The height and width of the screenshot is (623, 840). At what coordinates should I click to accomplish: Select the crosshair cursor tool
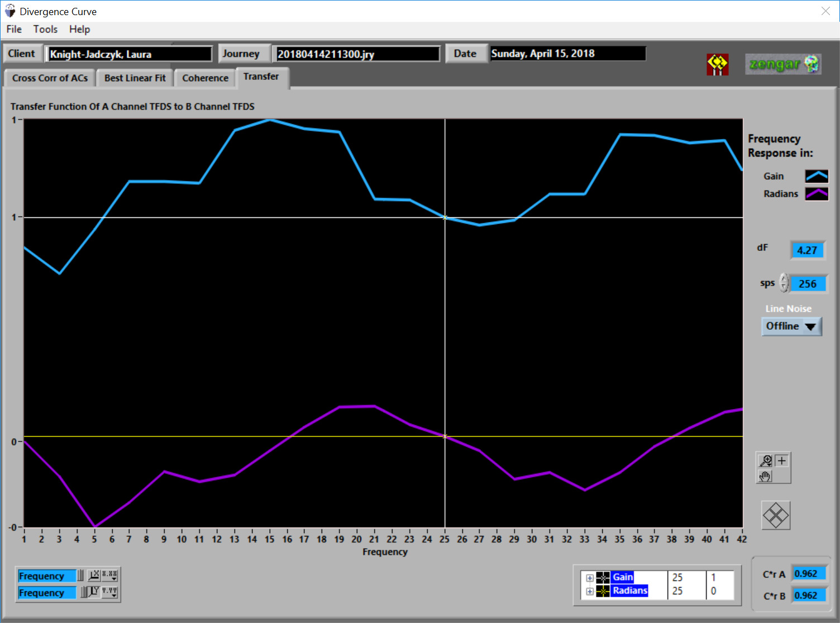click(782, 460)
